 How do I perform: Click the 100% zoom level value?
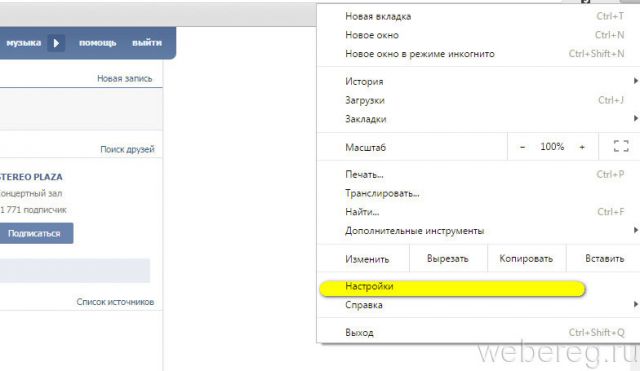coord(552,147)
